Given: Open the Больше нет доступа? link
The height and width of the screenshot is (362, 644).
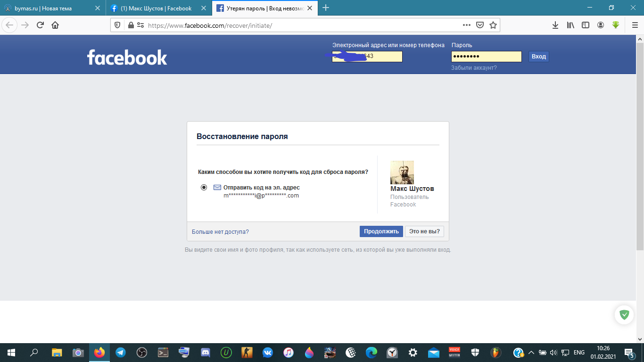Looking at the screenshot, I should tap(220, 232).
